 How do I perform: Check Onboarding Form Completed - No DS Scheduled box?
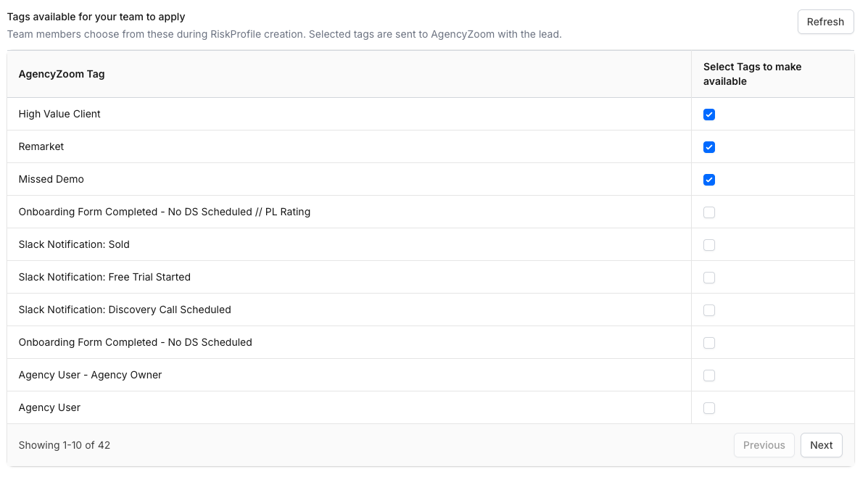tap(708, 343)
